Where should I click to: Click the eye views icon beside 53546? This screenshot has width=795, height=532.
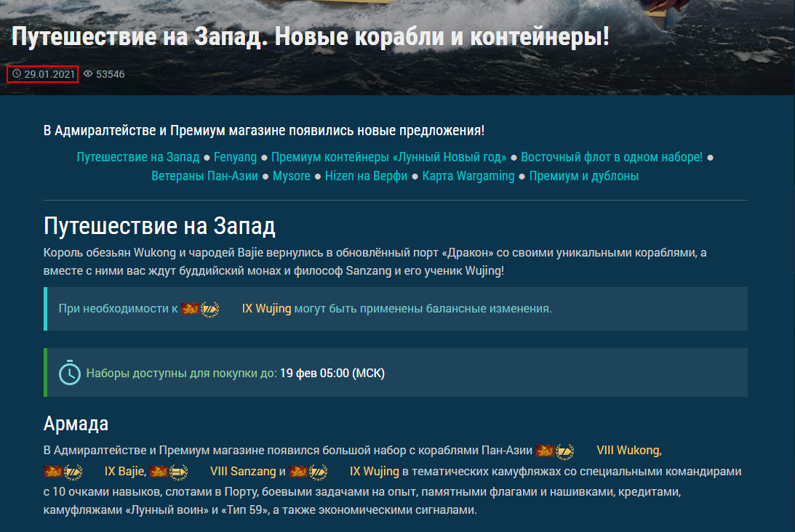[x=88, y=74]
